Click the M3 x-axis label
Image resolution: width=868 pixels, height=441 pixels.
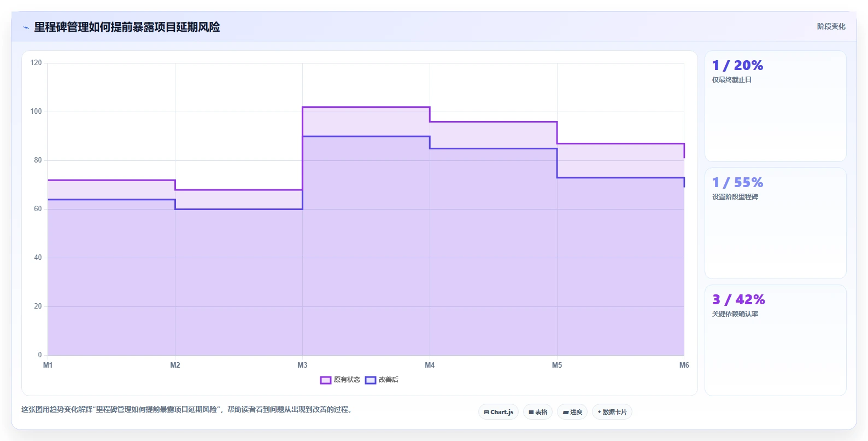302,365
